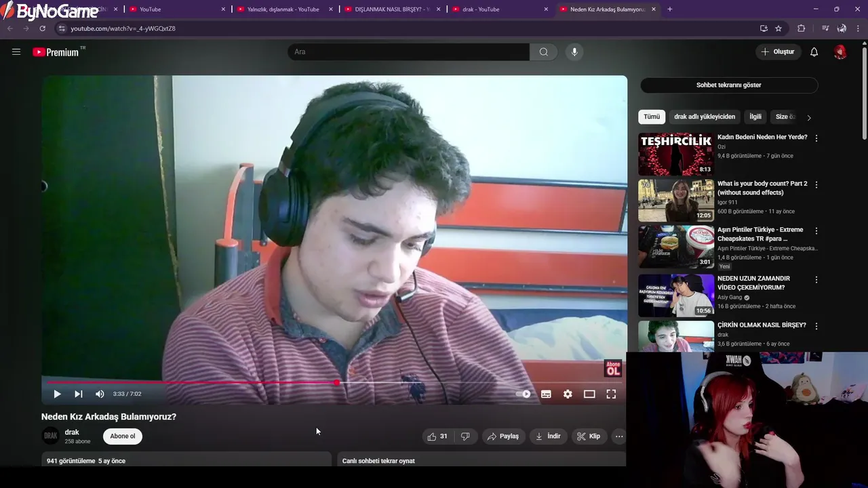
Task: Play the video with the play button
Action: pyautogui.click(x=57, y=394)
